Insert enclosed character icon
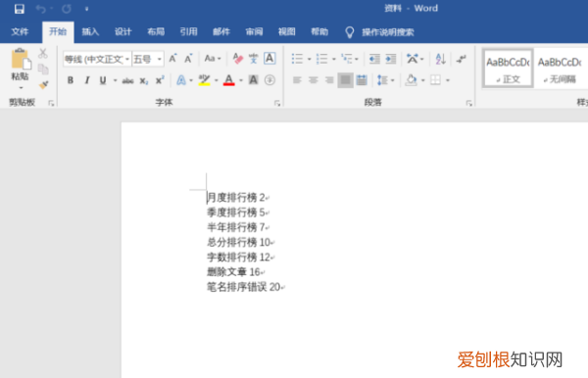The height and width of the screenshot is (378, 588). click(x=269, y=79)
